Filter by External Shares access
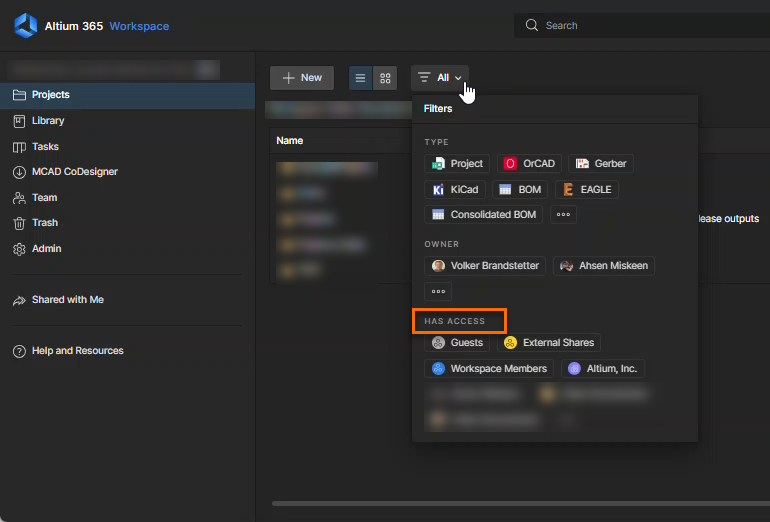The image size is (770, 522). (549, 343)
